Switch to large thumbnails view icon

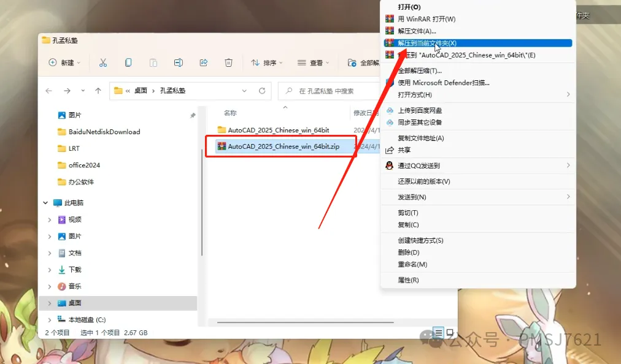(450, 333)
